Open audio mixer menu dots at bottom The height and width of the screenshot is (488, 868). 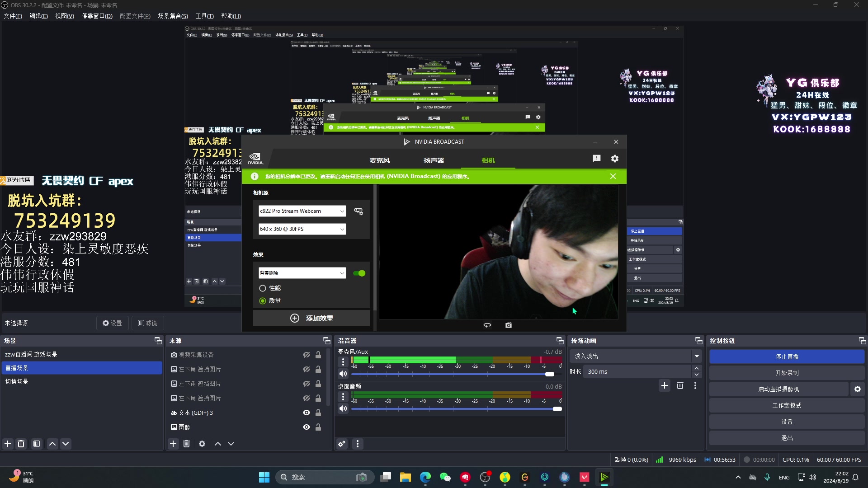pyautogui.click(x=358, y=444)
